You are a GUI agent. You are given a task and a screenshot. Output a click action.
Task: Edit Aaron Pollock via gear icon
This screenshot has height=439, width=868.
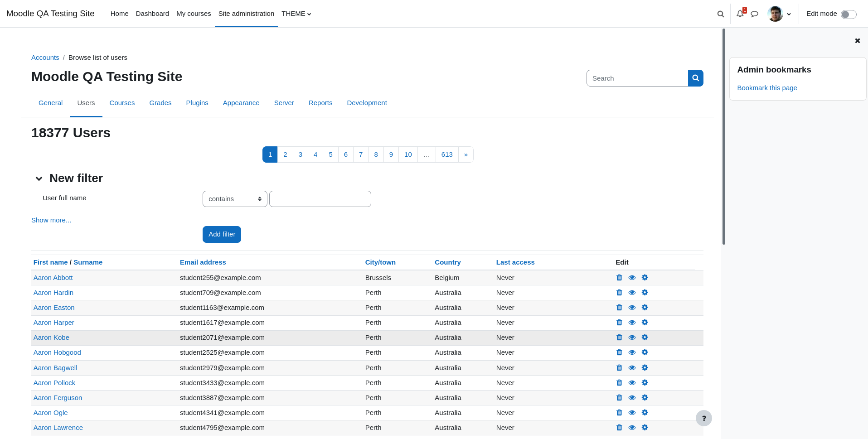click(645, 383)
